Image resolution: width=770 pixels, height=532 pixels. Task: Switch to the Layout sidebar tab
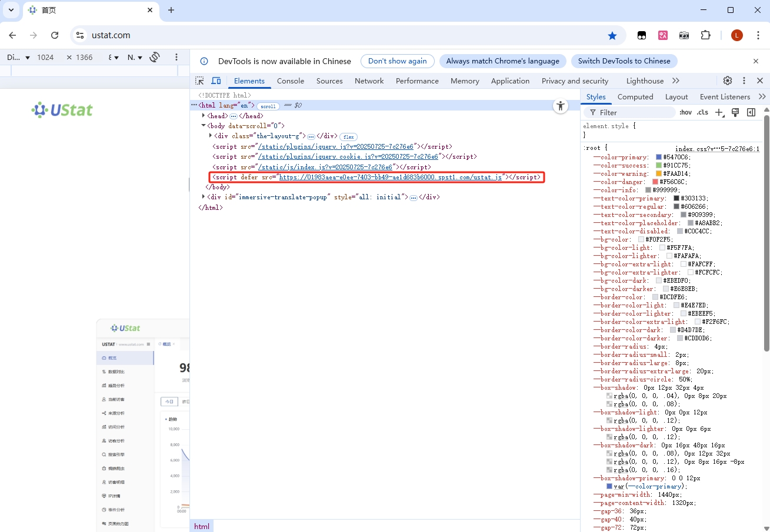click(x=676, y=96)
